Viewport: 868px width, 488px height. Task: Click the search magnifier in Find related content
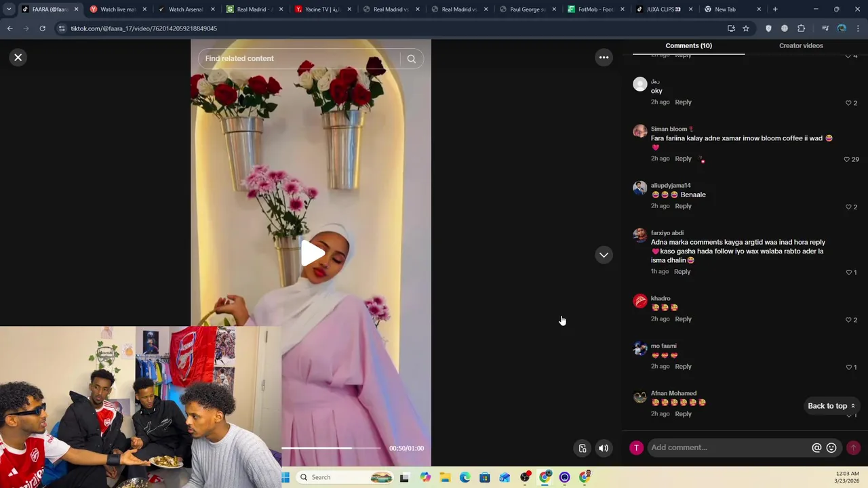click(x=411, y=59)
